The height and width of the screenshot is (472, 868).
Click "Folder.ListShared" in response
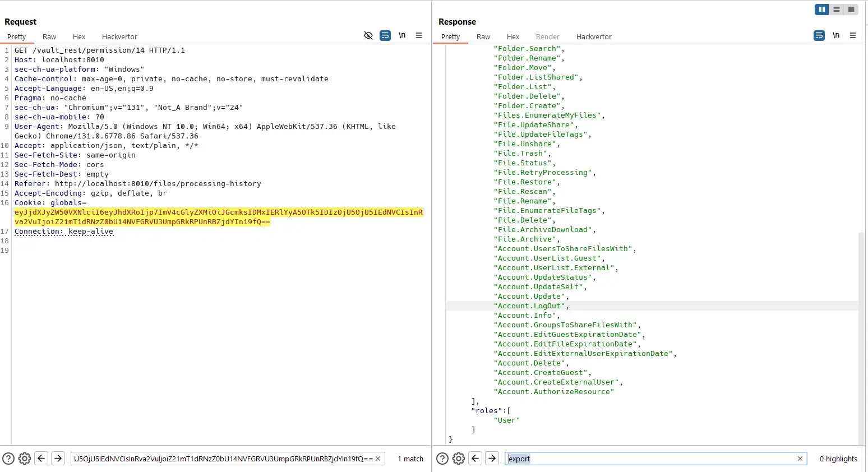coord(536,77)
